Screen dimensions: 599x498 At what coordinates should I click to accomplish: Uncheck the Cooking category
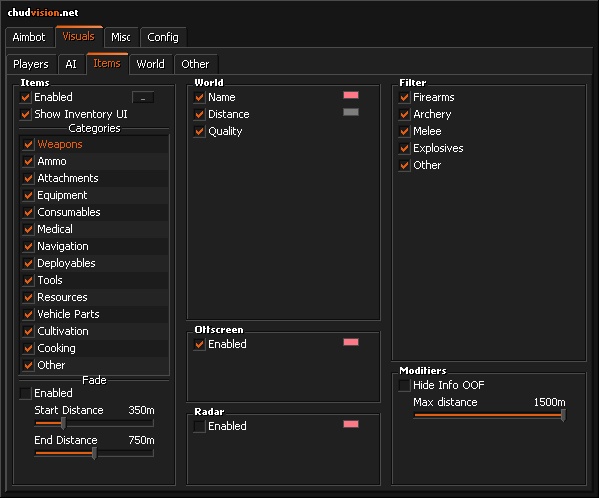[x=28, y=348]
